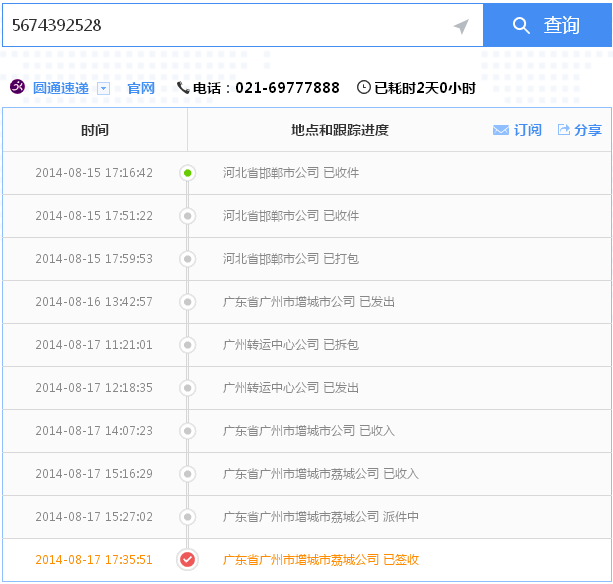
Task: Click the magnifier icon in 查询 button
Action: (521, 26)
